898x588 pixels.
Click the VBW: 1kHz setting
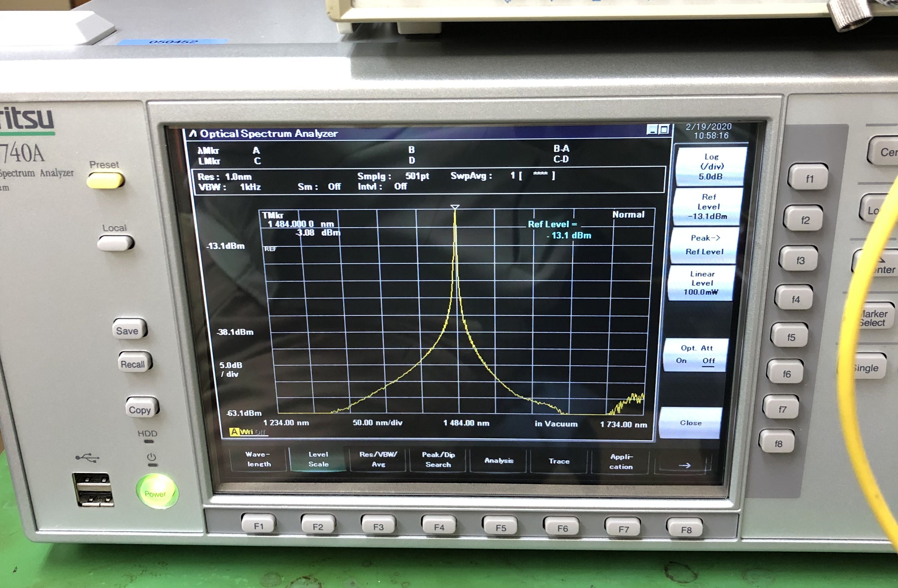[x=229, y=187]
